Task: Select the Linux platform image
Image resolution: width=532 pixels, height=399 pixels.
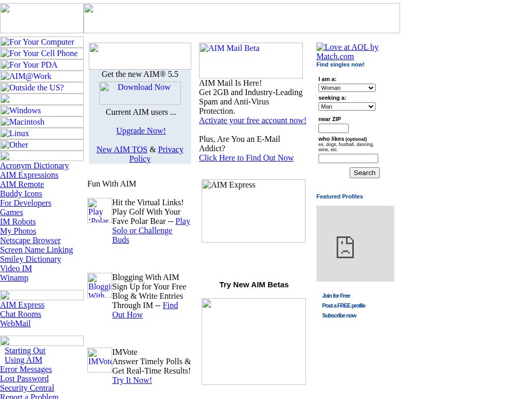Action: pyautogui.click(x=42, y=134)
